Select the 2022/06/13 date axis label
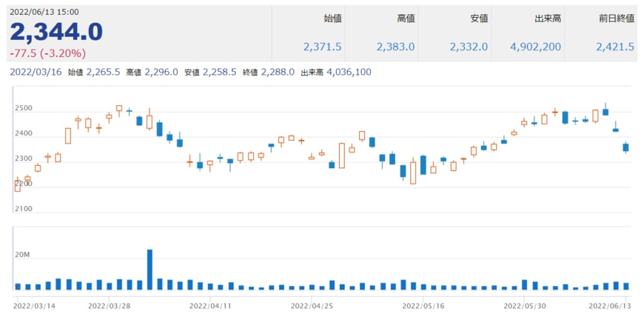This screenshot has width=644, height=320. coord(610,304)
